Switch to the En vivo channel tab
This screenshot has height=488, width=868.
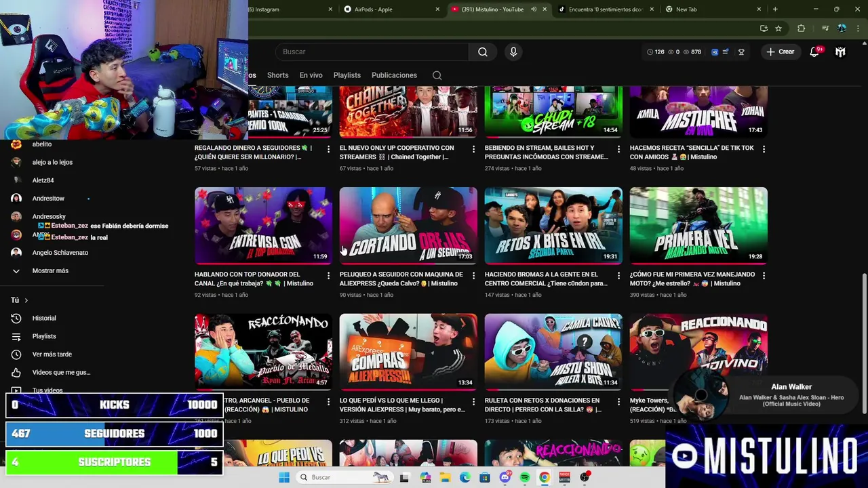coord(311,75)
